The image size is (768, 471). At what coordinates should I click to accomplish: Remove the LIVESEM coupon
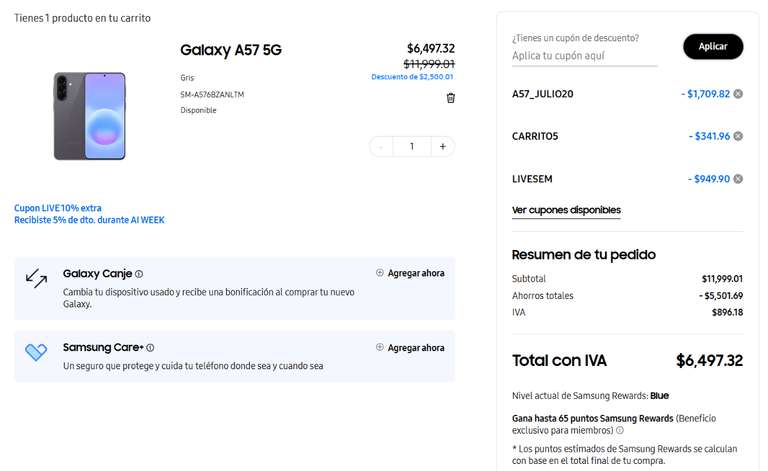738,179
